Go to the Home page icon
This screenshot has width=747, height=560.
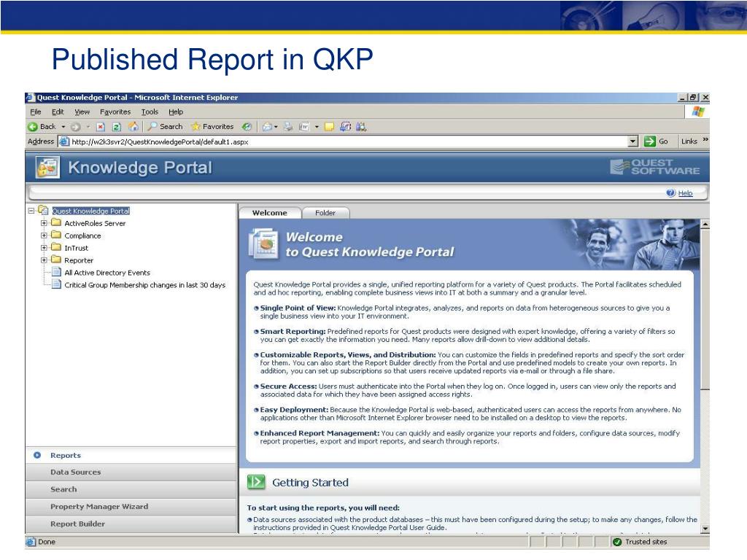pos(134,126)
